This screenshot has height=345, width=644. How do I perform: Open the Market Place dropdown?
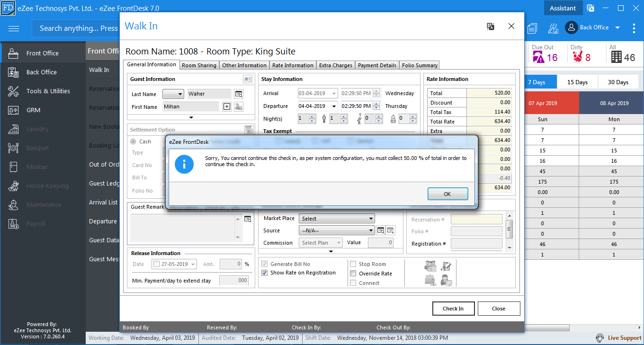click(337, 219)
